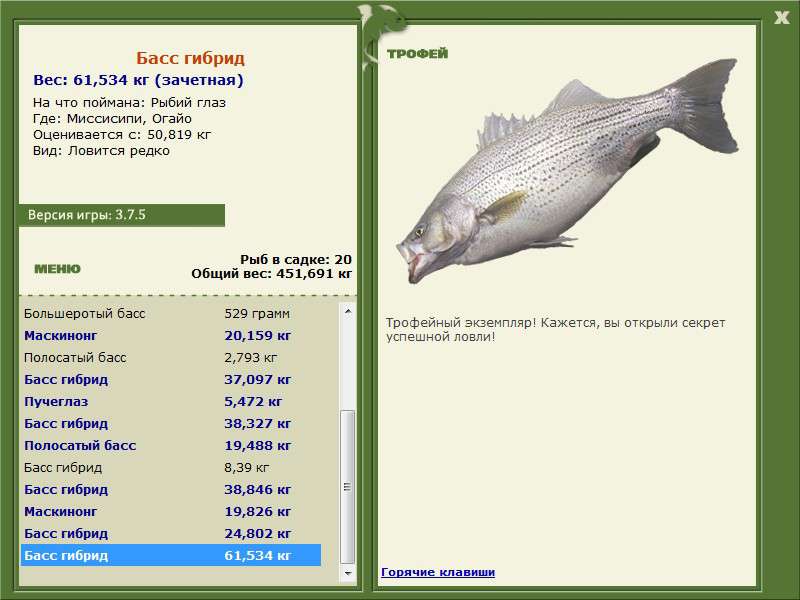
Task: Open the Горячие клавиши link
Action: tap(438, 572)
